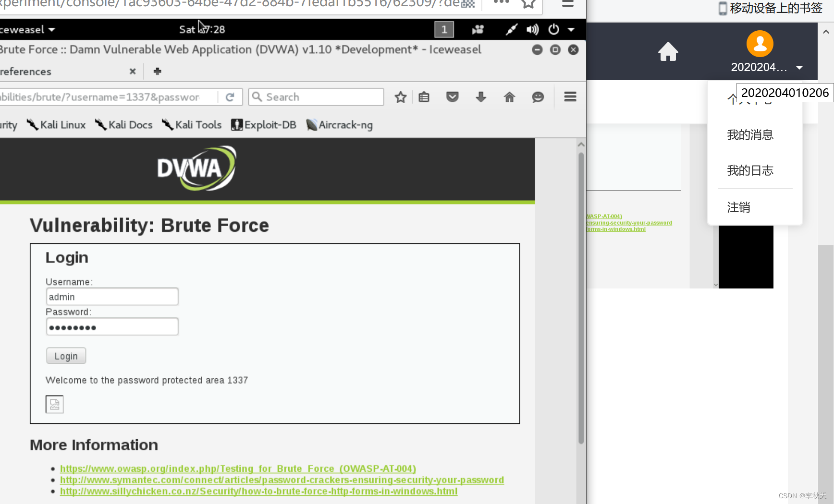Expand the 2020204 account dropdown arrow

click(799, 68)
